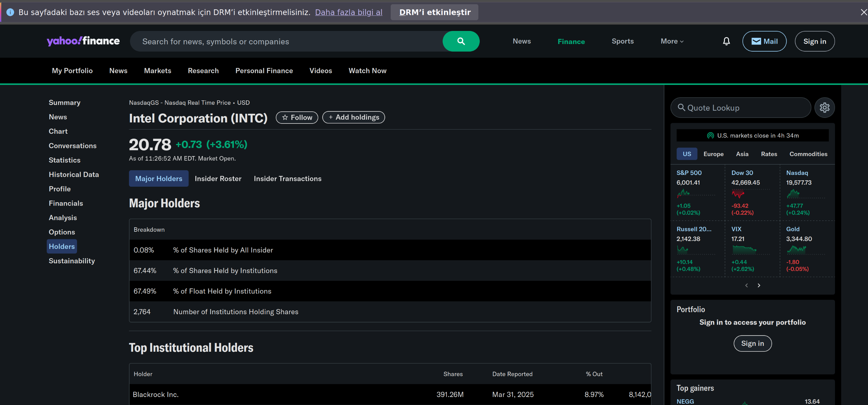Focus the Quote Lookup field
Screen dimensions: 868x405
[741, 108]
